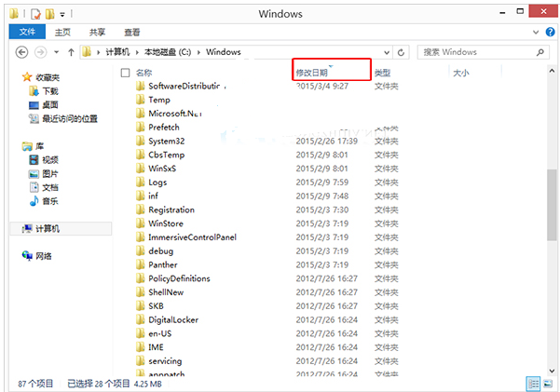Click the file list vertical scrollbar thumb
Viewport: 560px width, 392px height.
(552, 205)
